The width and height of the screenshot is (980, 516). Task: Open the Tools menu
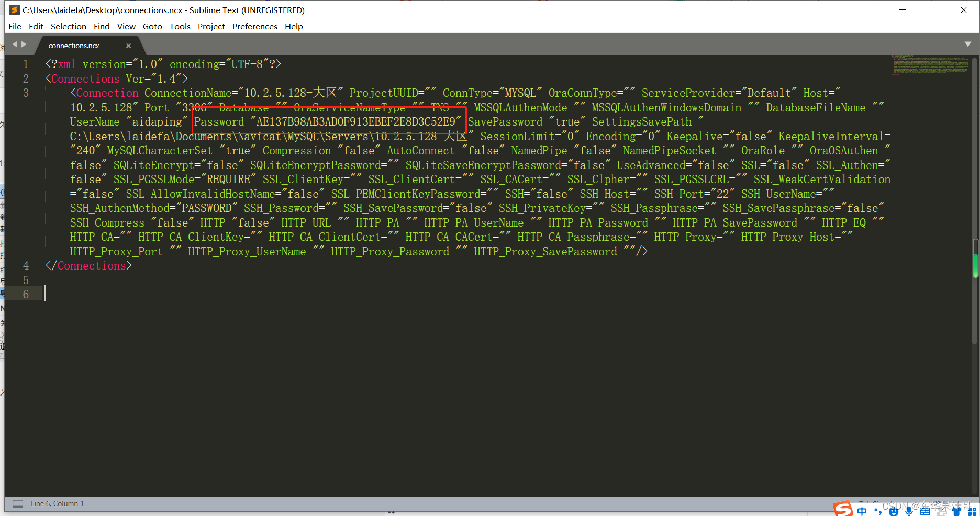pyautogui.click(x=180, y=27)
